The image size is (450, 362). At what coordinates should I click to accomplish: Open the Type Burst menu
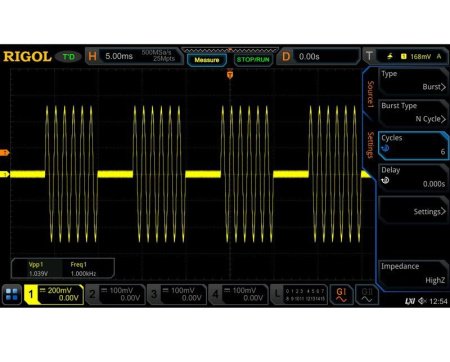[413, 81]
